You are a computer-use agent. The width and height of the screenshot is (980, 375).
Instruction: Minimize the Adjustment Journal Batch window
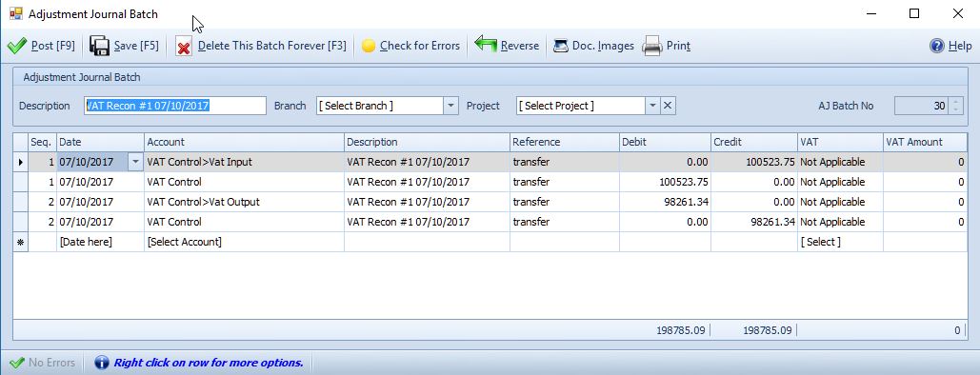(870, 13)
